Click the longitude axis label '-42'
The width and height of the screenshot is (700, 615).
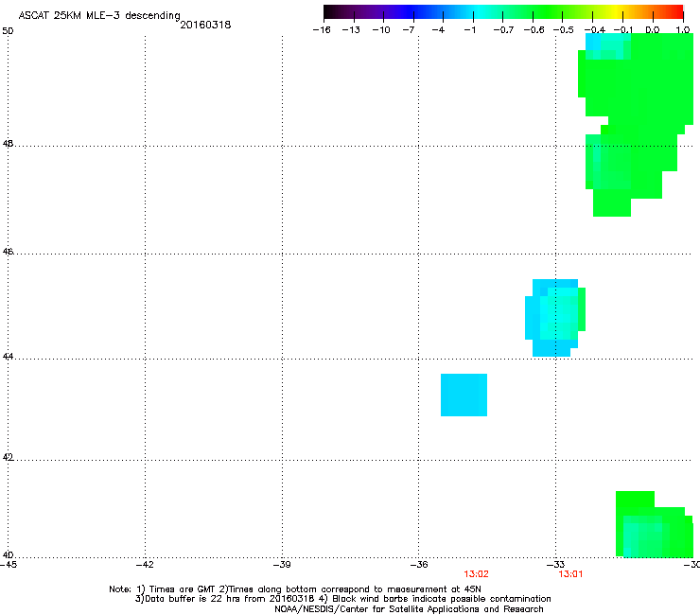point(145,565)
